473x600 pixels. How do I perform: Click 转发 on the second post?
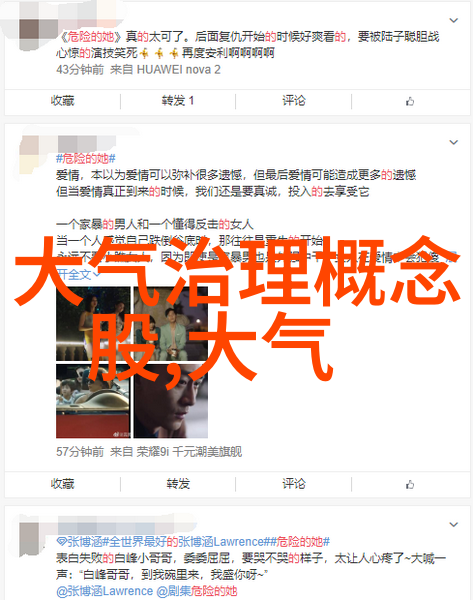click(178, 484)
